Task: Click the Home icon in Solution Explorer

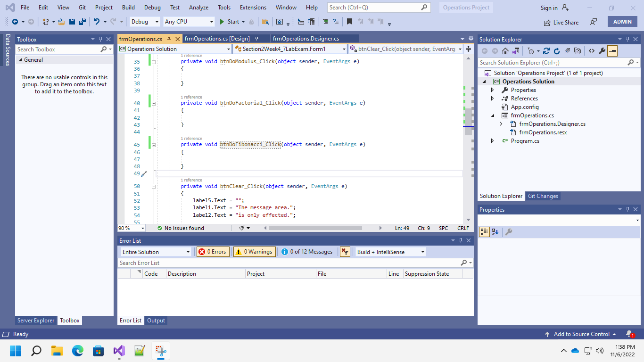Action: click(505, 51)
